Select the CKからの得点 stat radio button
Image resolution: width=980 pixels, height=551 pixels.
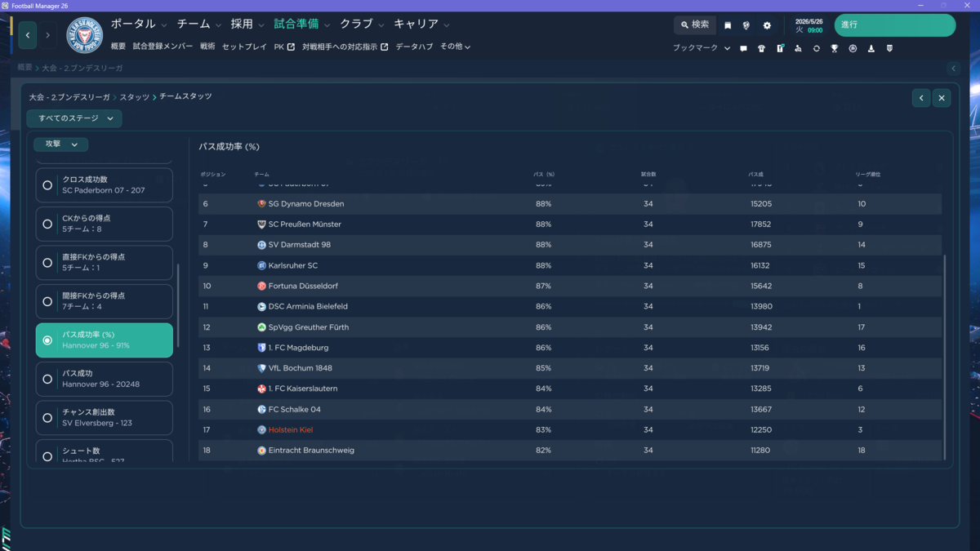pyautogui.click(x=47, y=224)
